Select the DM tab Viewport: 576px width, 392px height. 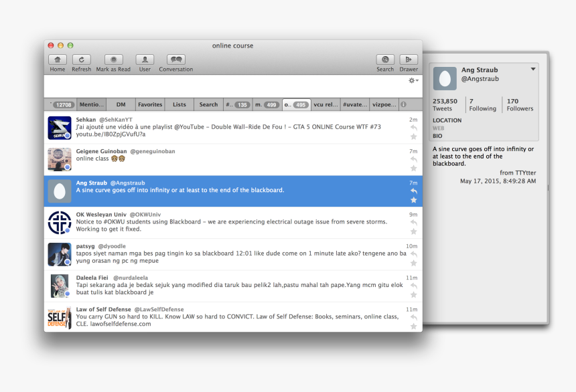point(121,104)
